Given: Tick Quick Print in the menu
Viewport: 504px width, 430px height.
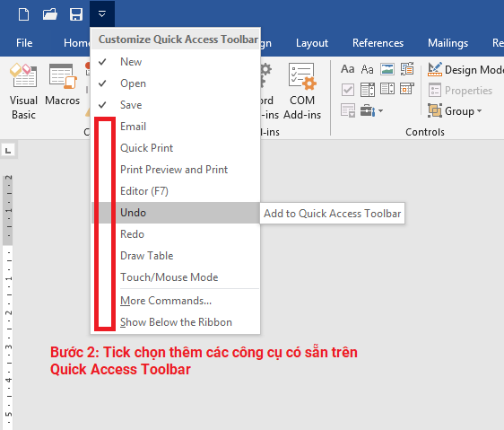Looking at the screenshot, I should 176,148.
